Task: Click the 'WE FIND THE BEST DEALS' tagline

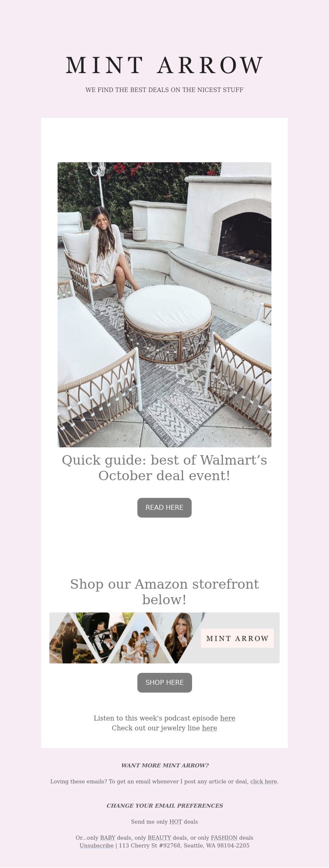Action: pos(164,90)
